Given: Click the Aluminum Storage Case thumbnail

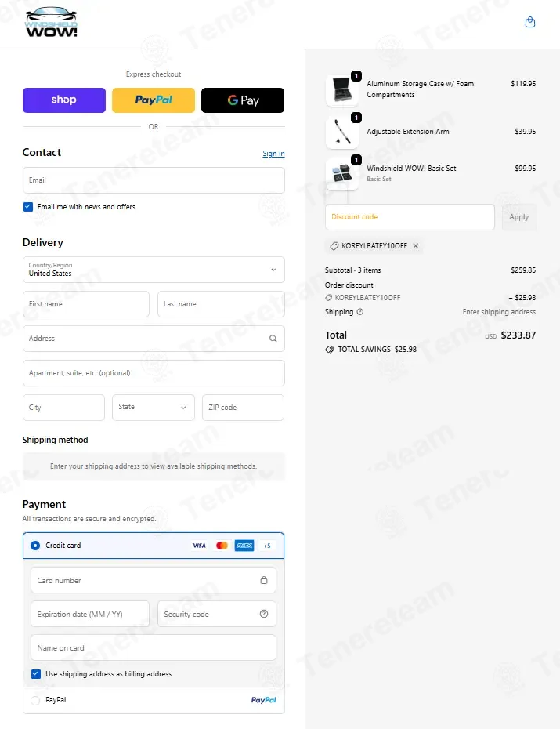Looking at the screenshot, I should (342, 90).
